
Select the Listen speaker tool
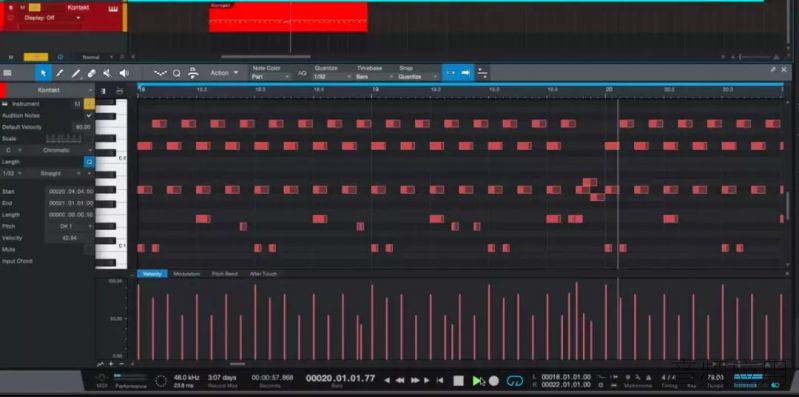(124, 73)
